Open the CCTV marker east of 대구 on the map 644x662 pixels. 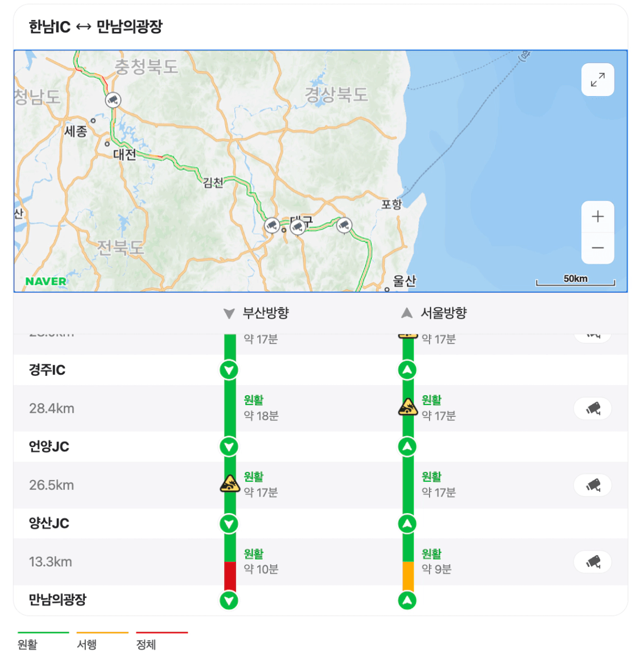[x=344, y=225]
